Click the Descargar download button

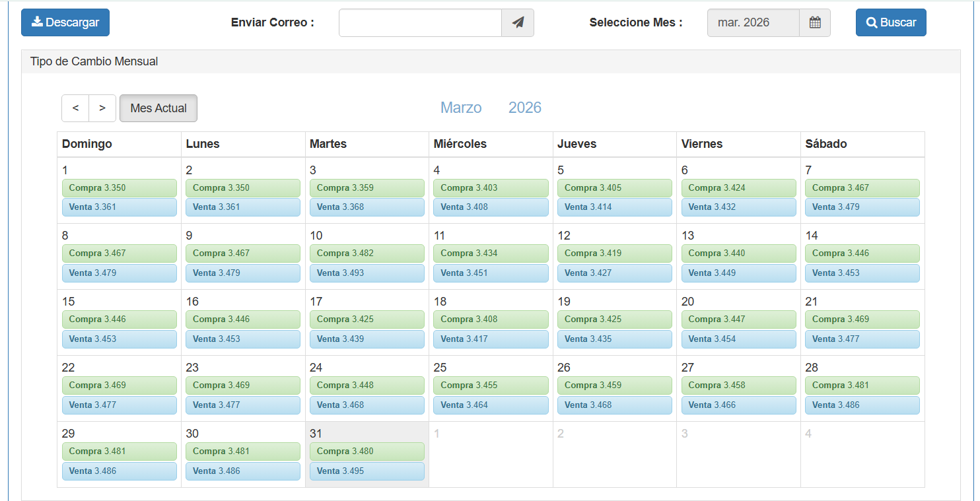tap(65, 22)
